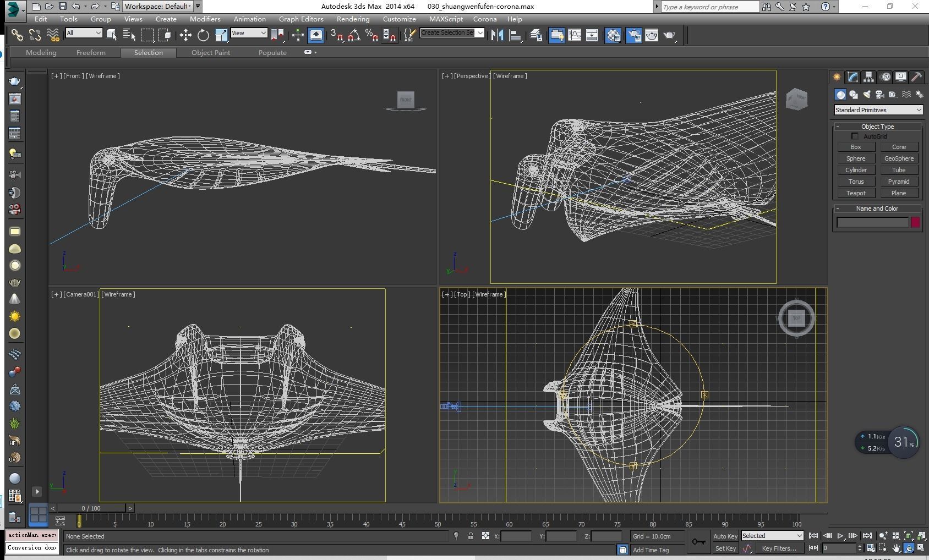Open the Create Selection Set dropdown

click(451, 33)
